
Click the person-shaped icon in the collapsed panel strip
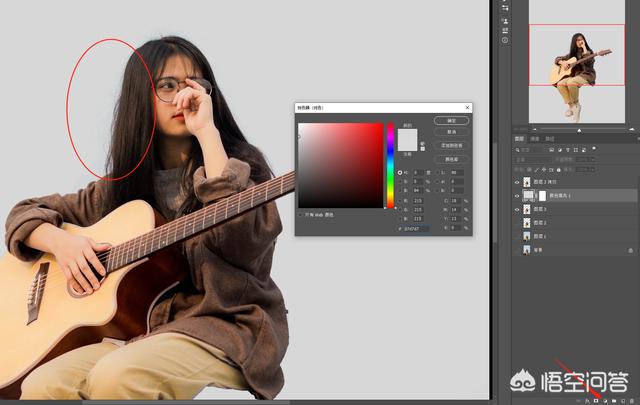[x=505, y=21]
